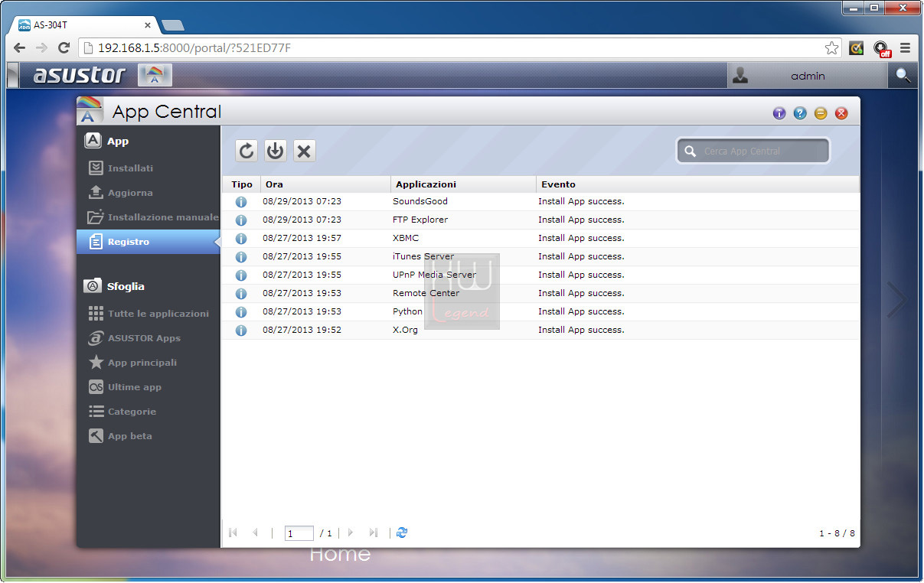Viewport: 924px width, 583px height.
Task: Click the 08/27/2013 19:52 timestamp
Action: [x=302, y=330]
